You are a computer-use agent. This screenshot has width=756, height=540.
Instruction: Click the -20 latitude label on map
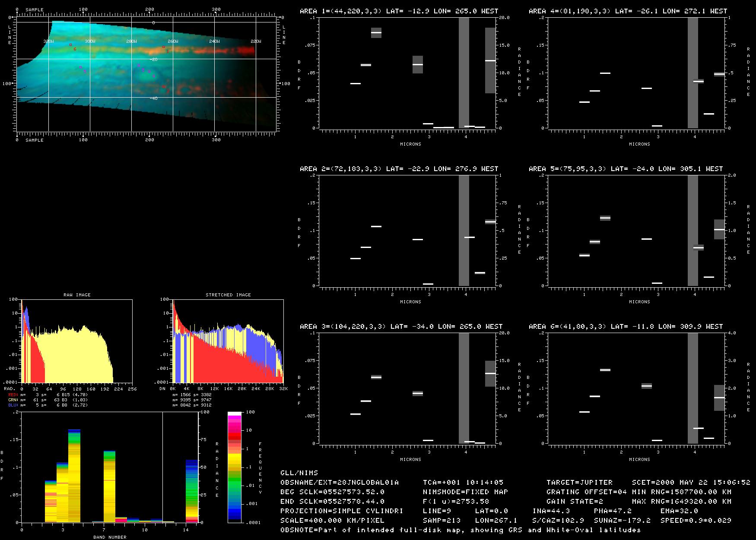[x=154, y=59]
